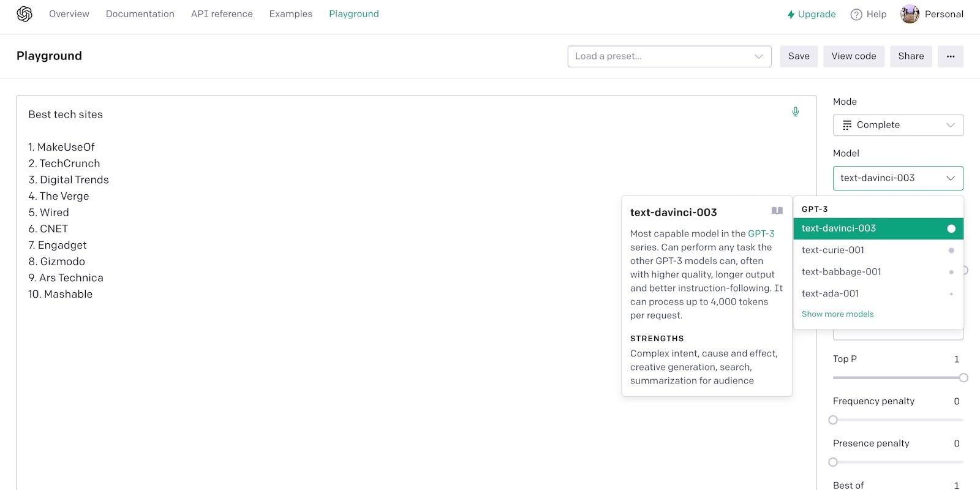
Task: Click the Upgrade lightning bolt icon
Action: coord(791,15)
